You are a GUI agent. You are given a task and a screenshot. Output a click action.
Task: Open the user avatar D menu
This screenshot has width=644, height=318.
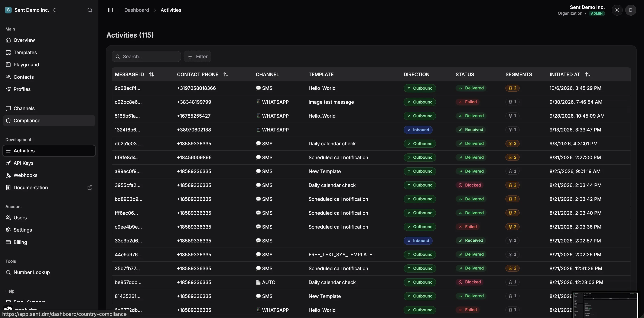[631, 10]
